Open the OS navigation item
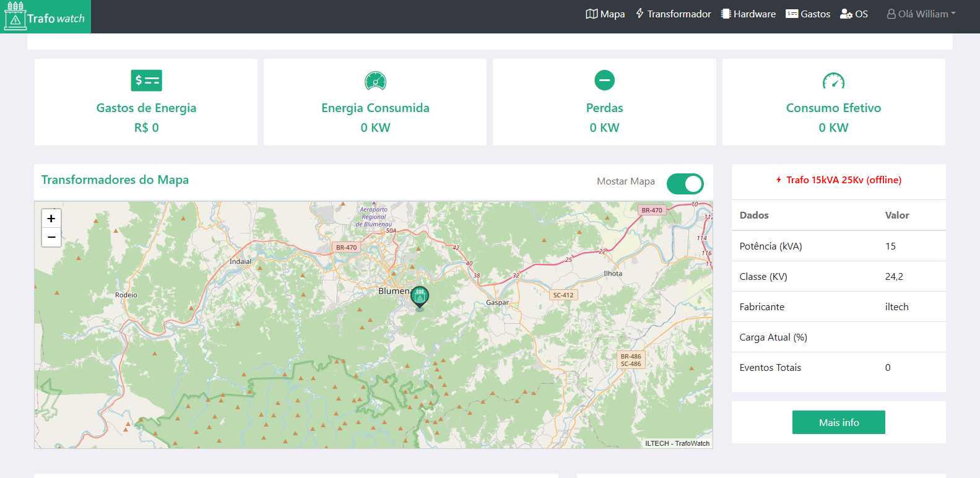This screenshot has height=478, width=980. click(854, 14)
